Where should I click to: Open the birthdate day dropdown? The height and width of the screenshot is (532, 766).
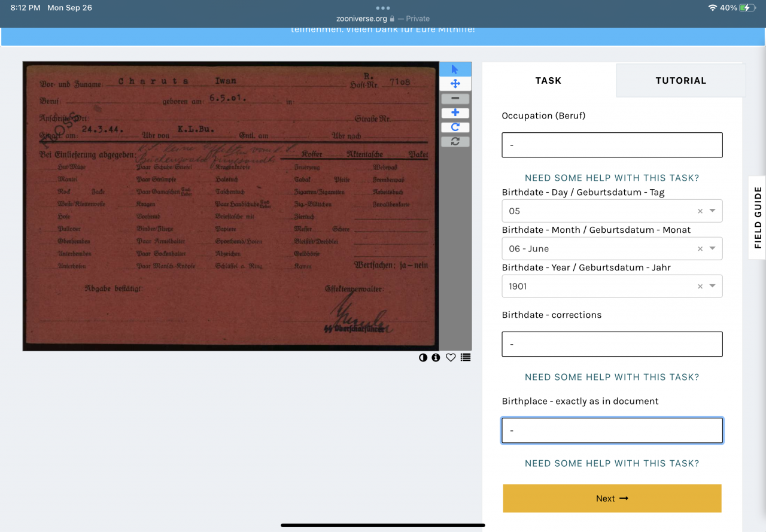(x=713, y=211)
